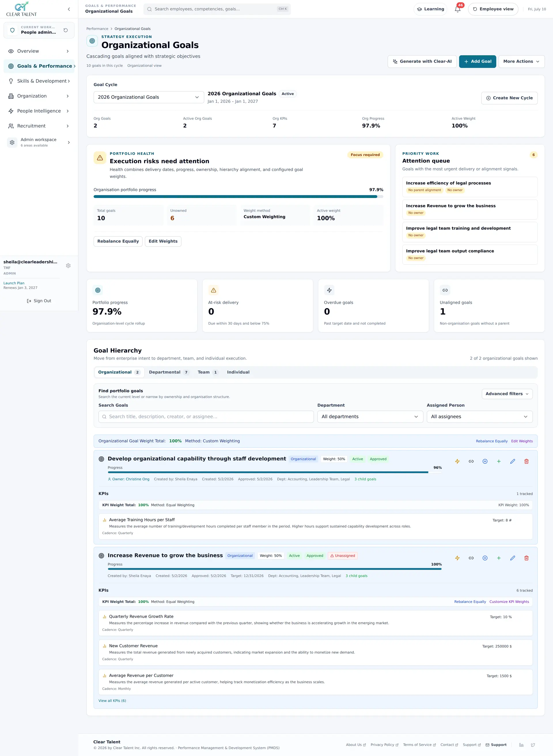Open the All assignees dropdown

tap(479, 416)
